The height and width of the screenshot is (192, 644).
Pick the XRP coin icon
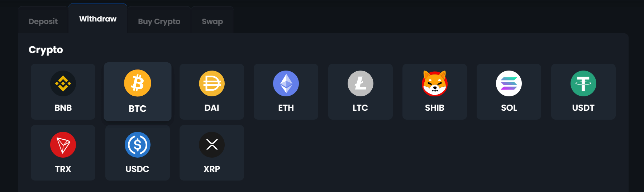212,145
